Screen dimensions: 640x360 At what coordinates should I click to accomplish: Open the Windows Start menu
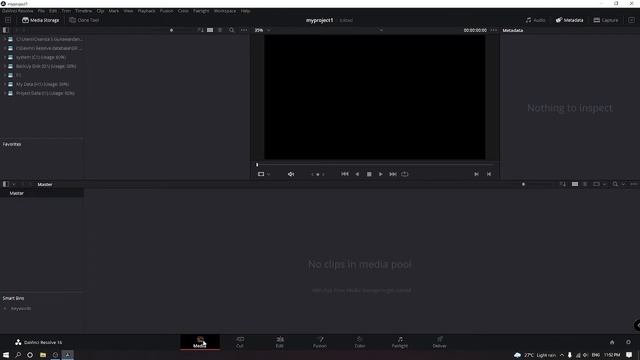pyautogui.click(x=6, y=355)
